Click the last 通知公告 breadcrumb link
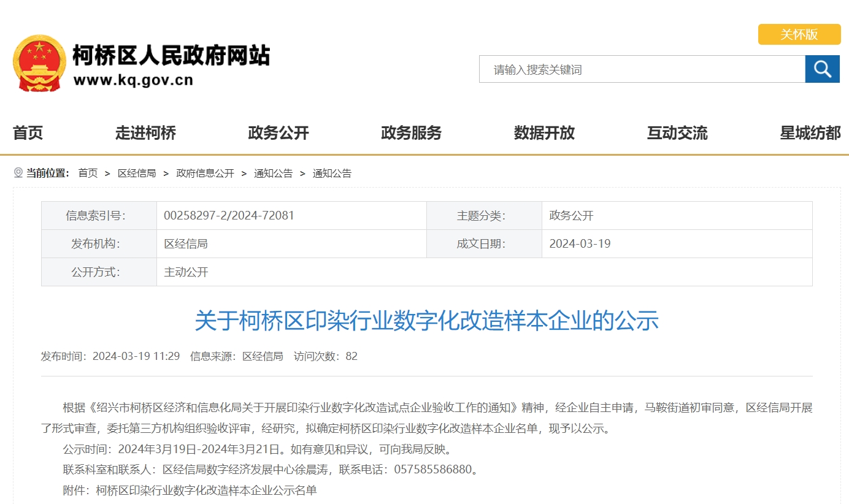This screenshot has width=849, height=504. 332,174
